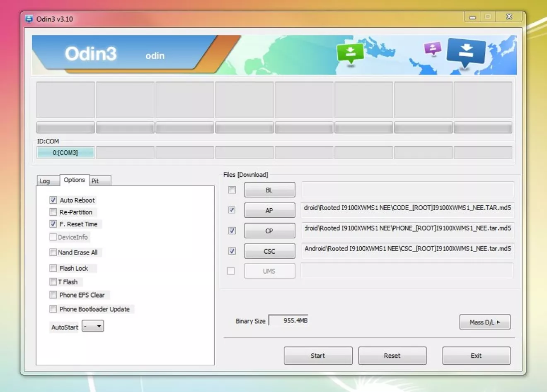547x392 pixels.
Task: Check the BL file checkbox
Action: coord(232,190)
